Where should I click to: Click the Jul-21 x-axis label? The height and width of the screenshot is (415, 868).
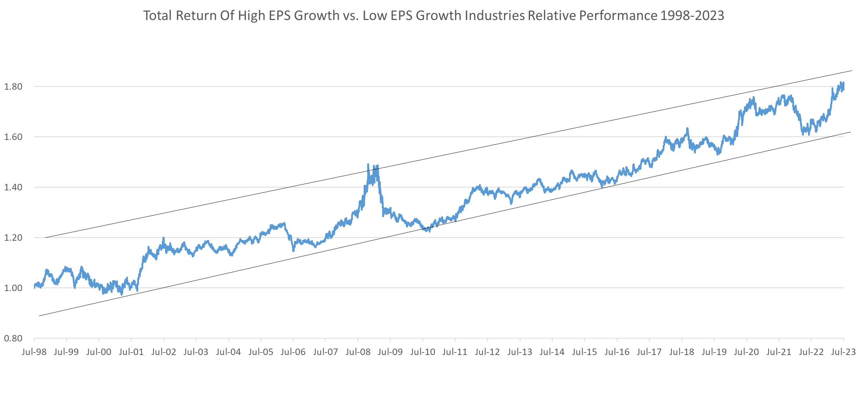pos(779,352)
